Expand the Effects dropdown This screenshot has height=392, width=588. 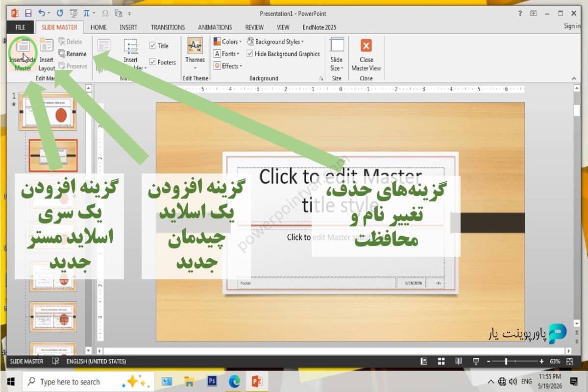click(228, 66)
